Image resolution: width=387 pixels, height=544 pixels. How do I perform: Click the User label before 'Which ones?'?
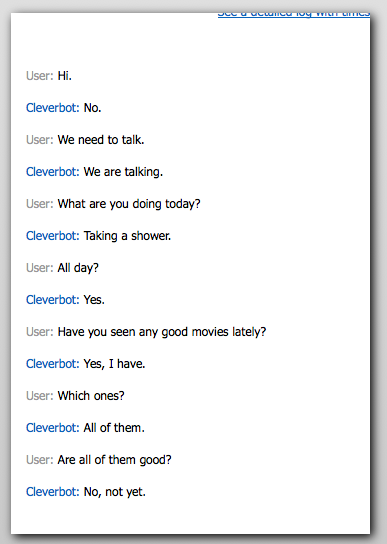pyautogui.click(x=40, y=396)
